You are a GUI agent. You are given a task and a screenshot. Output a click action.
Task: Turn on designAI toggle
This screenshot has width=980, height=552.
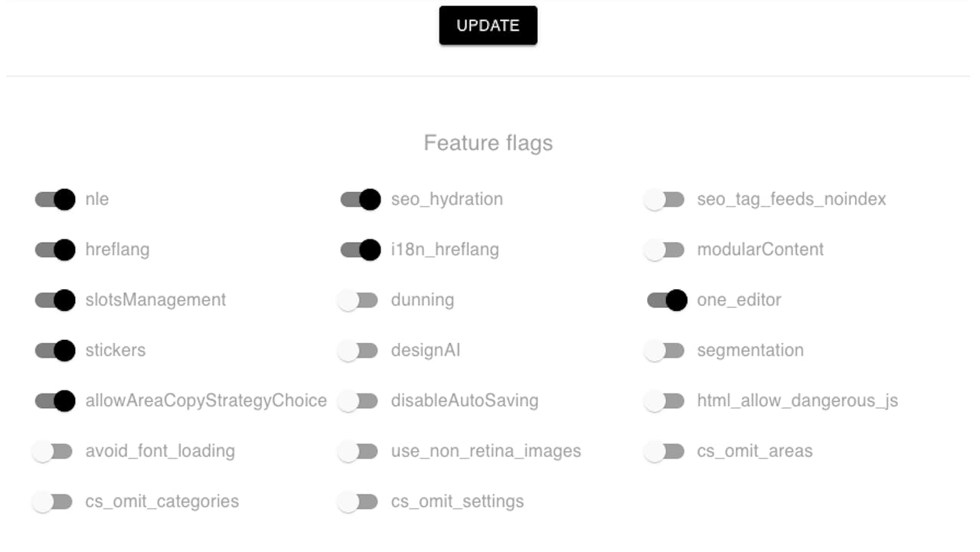pyautogui.click(x=358, y=351)
